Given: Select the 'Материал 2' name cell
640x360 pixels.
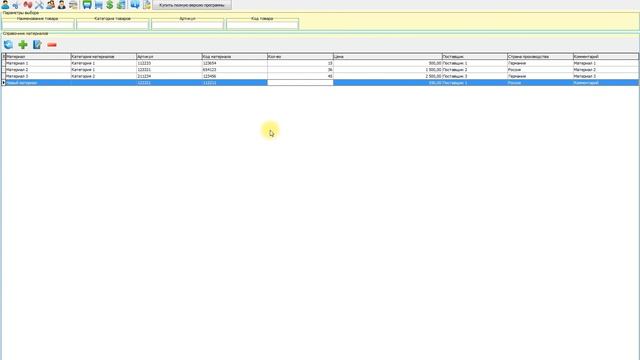Looking at the screenshot, I should click(x=38, y=70).
